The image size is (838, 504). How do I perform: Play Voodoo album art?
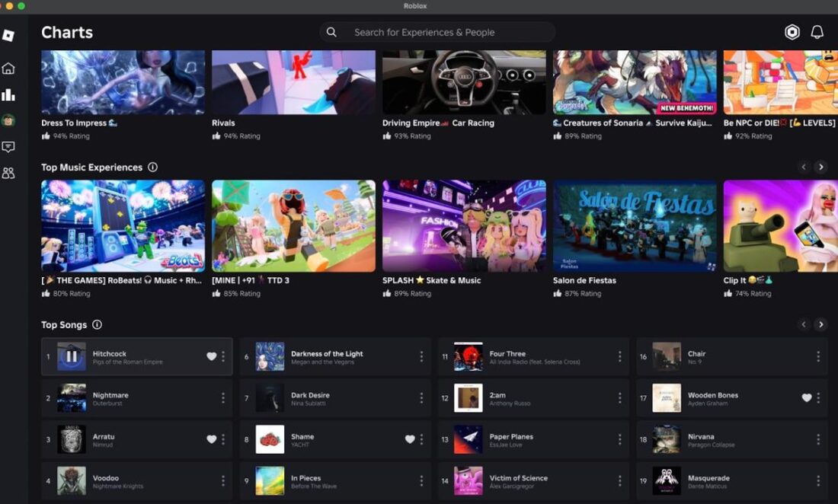pos(72,481)
